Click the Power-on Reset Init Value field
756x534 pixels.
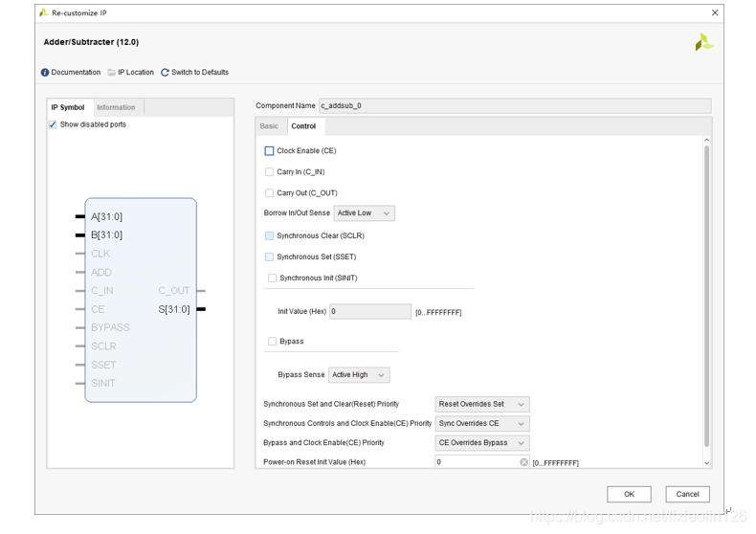[x=482, y=461]
